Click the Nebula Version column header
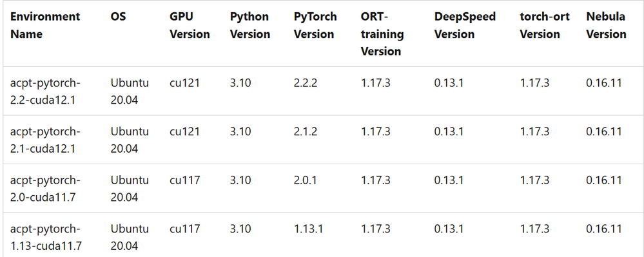 (x=606, y=26)
